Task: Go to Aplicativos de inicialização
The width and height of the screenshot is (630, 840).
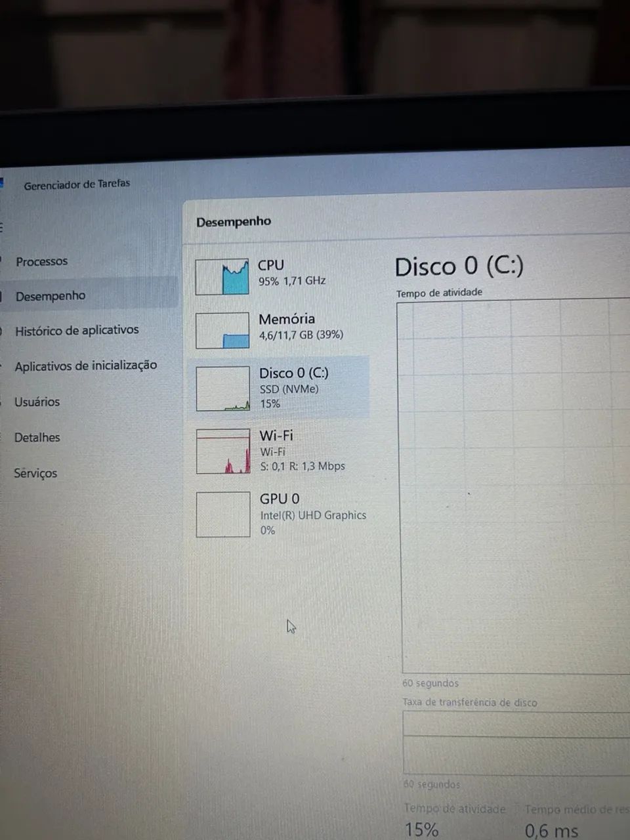Action: click(x=86, y=366)
